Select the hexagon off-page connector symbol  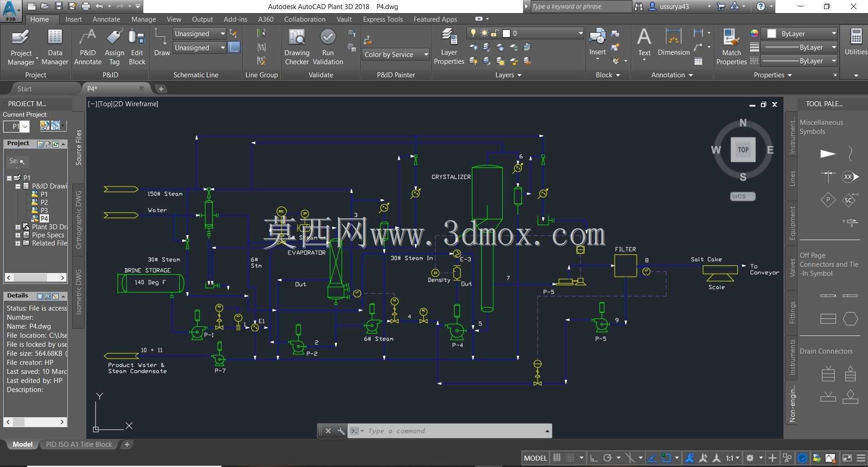click(x=850, y=319)
